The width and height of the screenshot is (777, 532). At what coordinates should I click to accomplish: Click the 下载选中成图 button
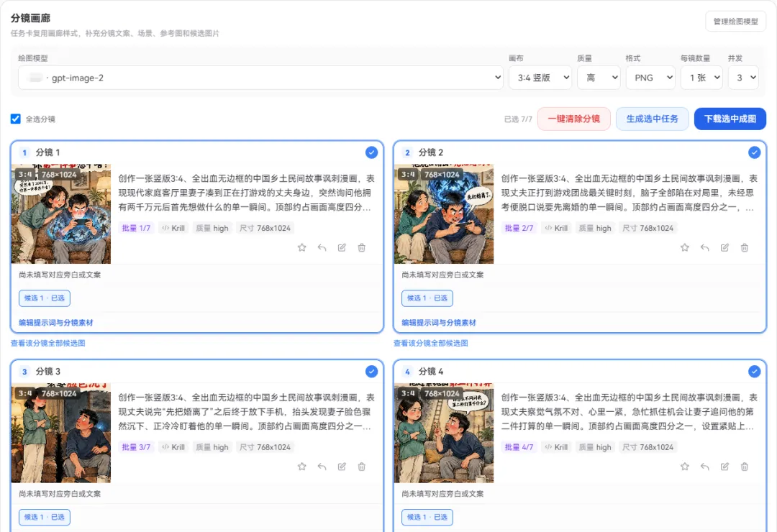(730, 119)
